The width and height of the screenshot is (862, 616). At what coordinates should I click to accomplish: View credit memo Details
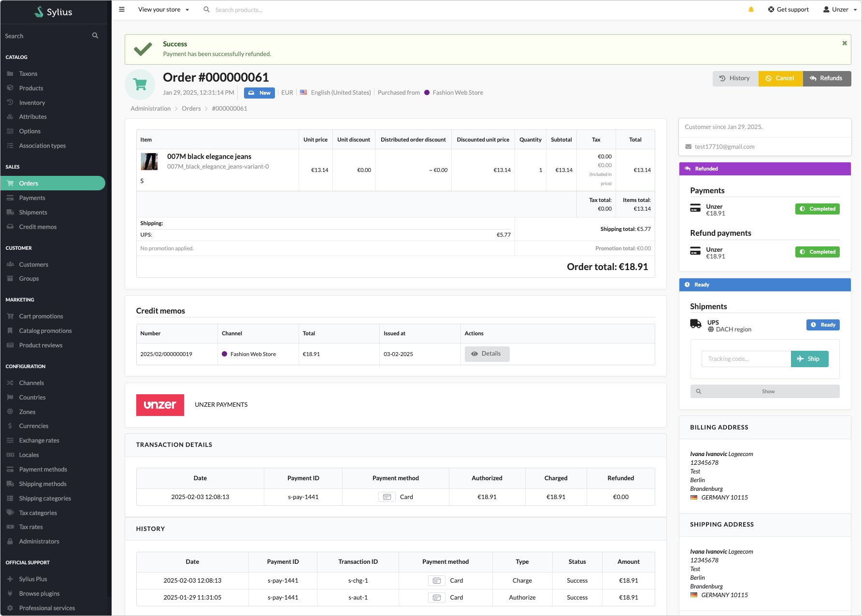(x=487, y=354)
